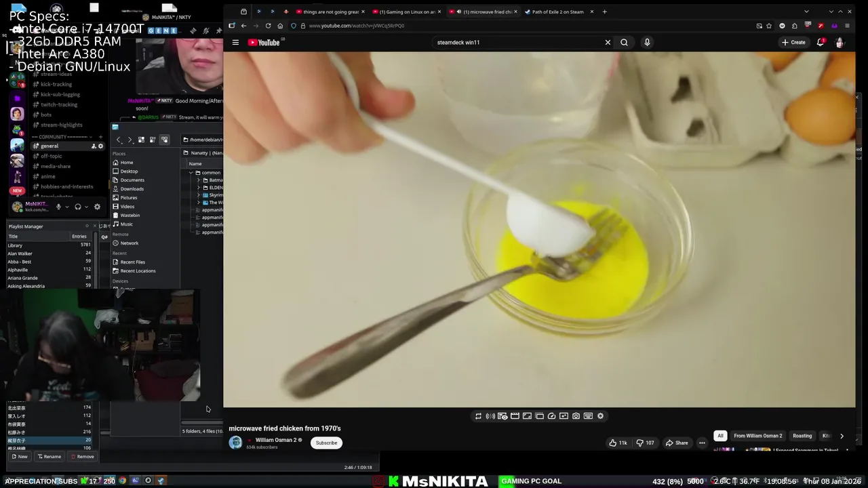
Task: Show next category chips arrow
Action: pyautogui.click(x=842, y=436)
